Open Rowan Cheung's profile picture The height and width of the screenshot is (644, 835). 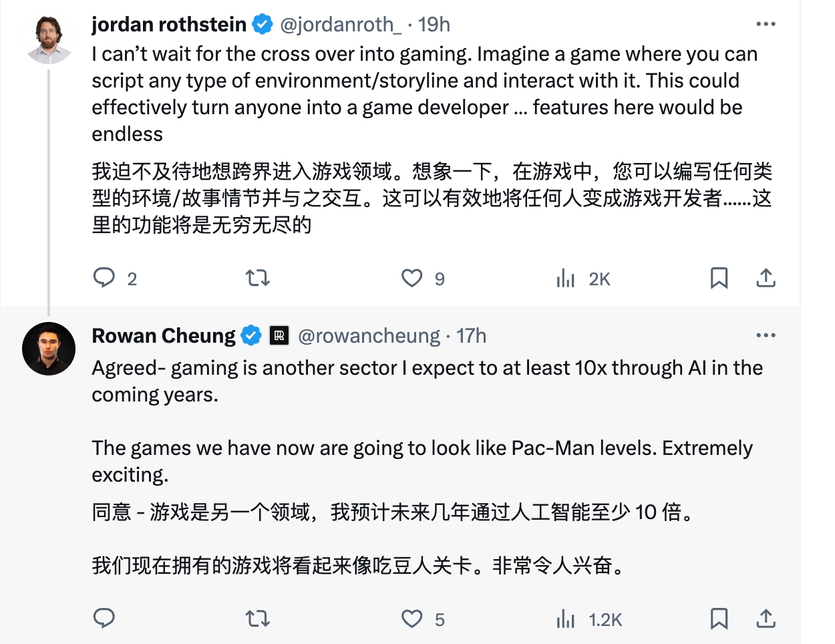49,349
